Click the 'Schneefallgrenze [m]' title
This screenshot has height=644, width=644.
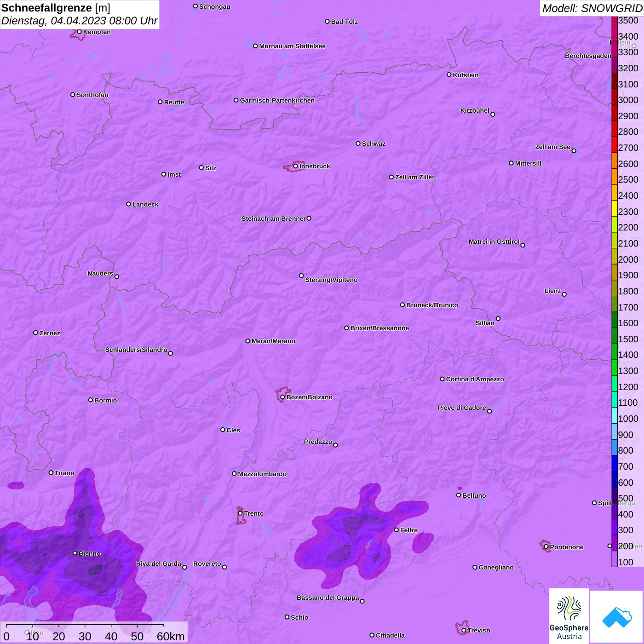56,8
